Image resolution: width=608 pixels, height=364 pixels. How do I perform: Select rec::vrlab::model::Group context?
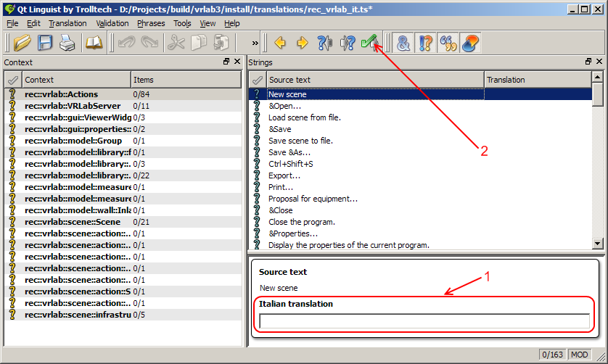pyautogui.click(x=123, y=141)
